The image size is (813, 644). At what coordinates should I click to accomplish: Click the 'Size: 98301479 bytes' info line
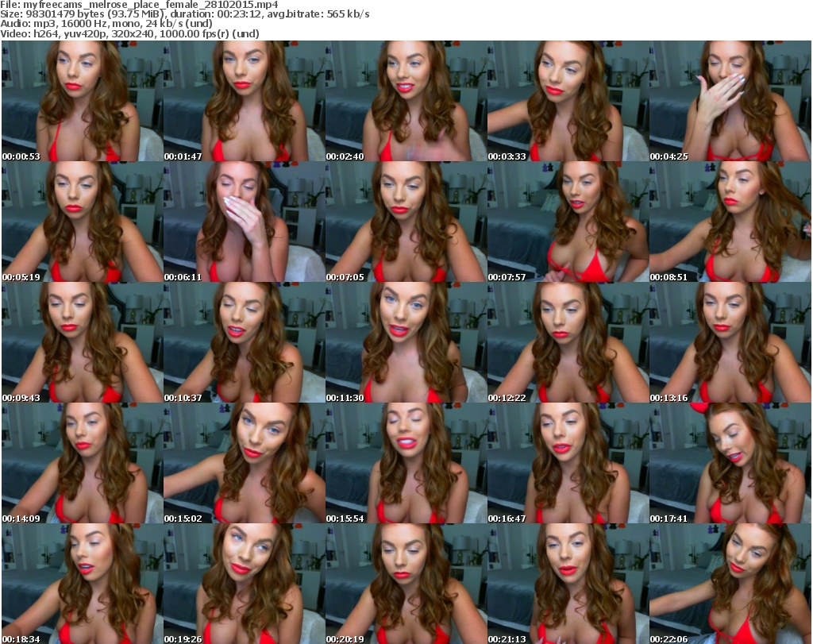[x=184, y=14]
